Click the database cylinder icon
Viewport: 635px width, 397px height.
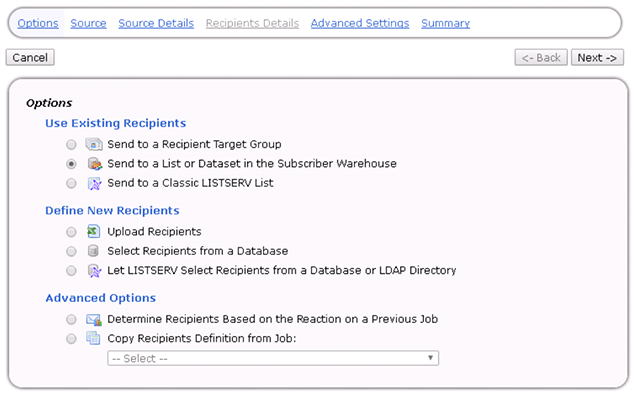click(93, 251)
